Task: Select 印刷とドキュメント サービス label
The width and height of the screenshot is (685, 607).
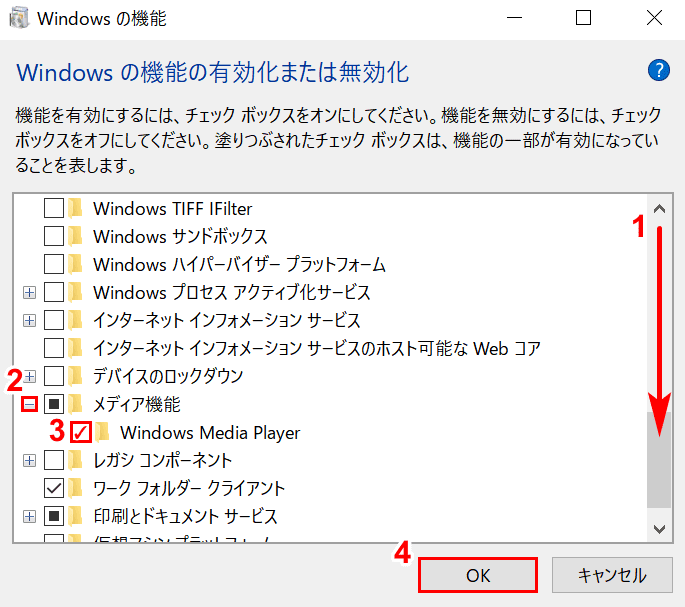Action: 186,516
